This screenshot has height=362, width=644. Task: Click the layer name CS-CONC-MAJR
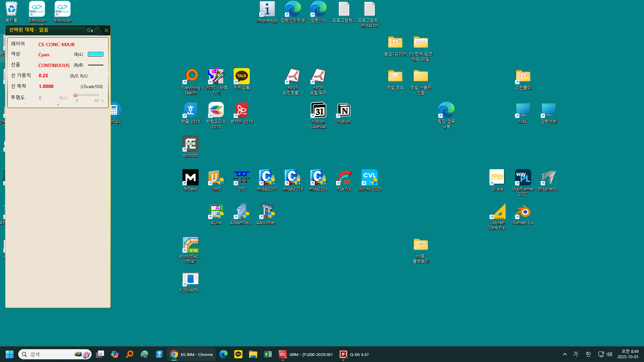click(57, 44)
